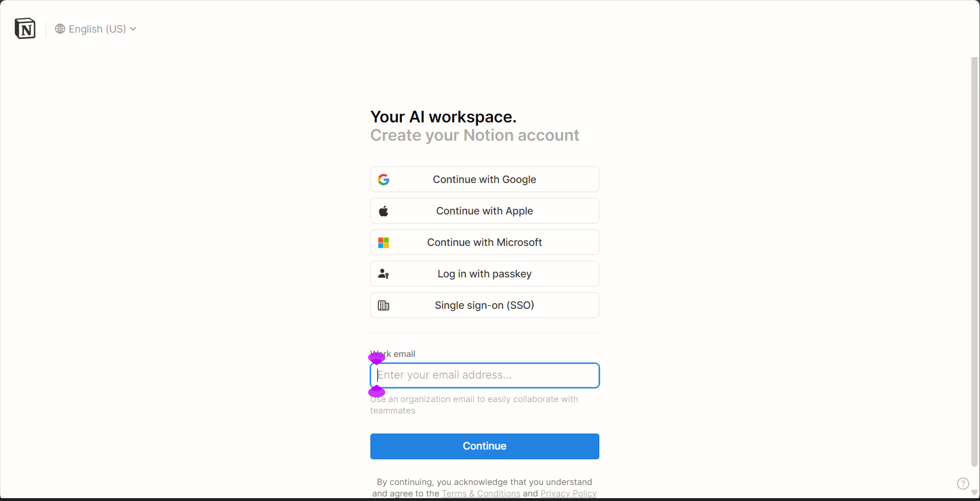Click Log in with passkey button
The height and width of the screenshot is (501, 980).
485,274
